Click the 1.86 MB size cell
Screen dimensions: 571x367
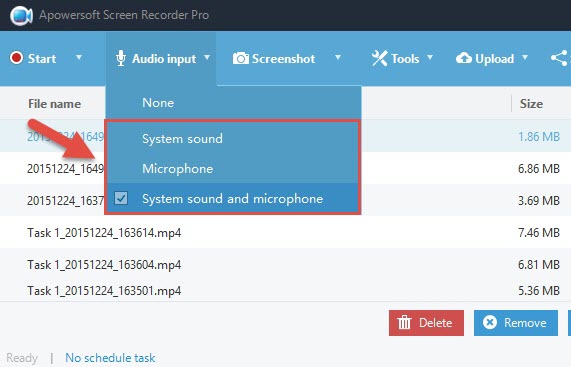point(539,137)
